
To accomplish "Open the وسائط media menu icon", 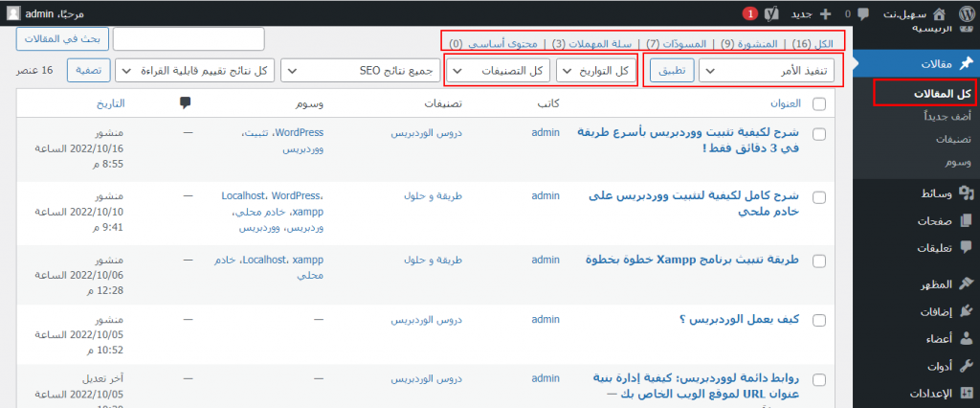I will (x=967, y=193).
